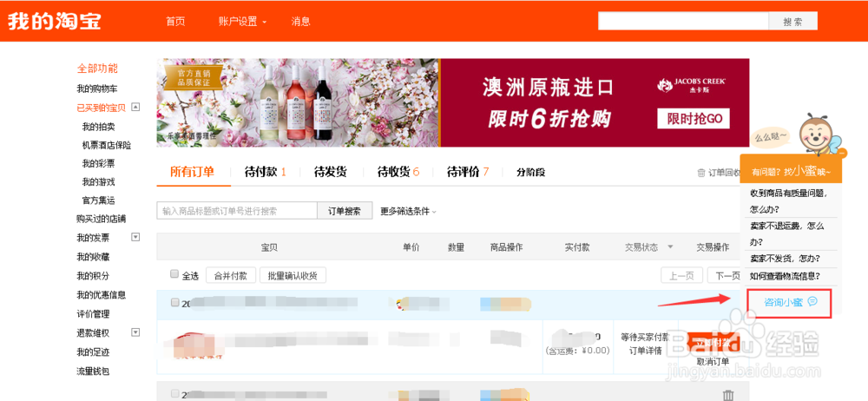Switch to the 待发货 tab
The width and height of the screenshot is (868, 401).
pyautogui.click(x=331, y=172)
